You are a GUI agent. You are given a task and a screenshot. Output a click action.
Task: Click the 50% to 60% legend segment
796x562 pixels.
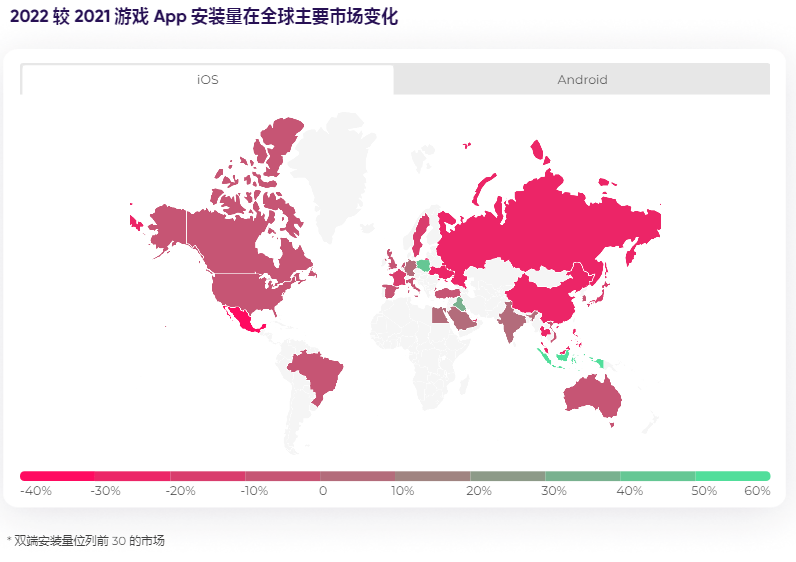733,476
